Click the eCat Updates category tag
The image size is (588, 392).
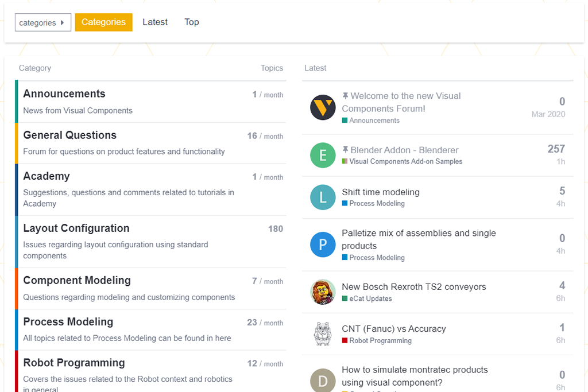click(x=367, y=298)
